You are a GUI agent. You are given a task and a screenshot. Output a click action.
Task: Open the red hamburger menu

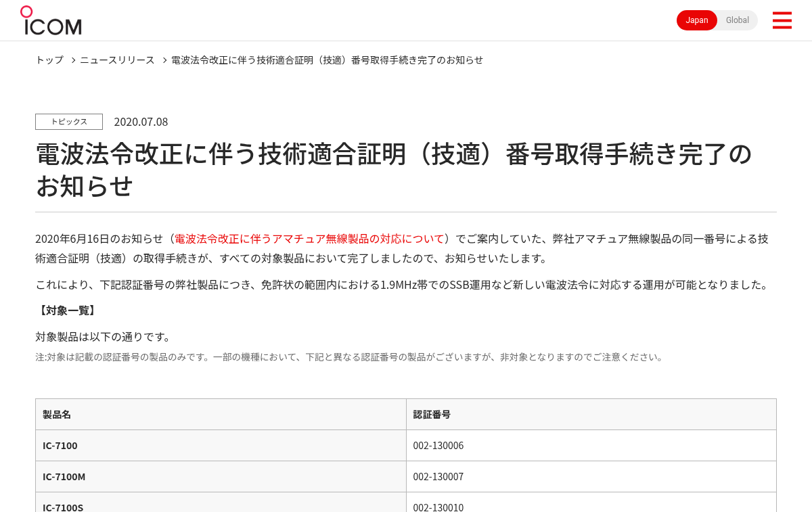click(782, 20)
